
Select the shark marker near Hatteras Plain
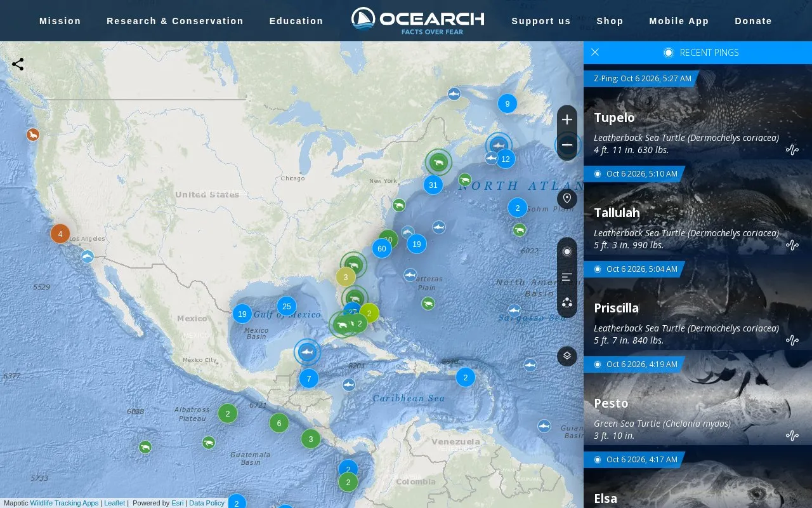[x=410, y=275]
